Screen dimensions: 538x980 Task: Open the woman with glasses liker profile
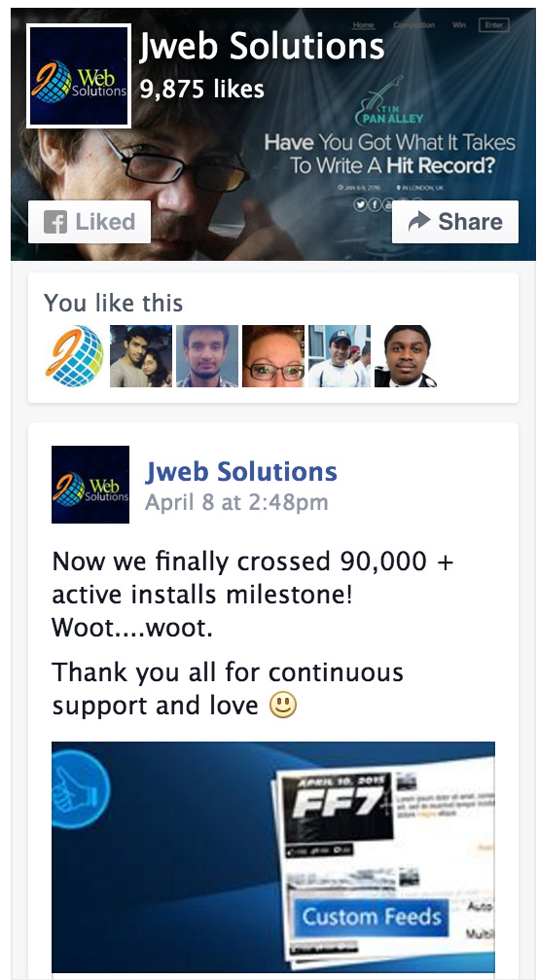pyautogui.click(x=273, y=355)
